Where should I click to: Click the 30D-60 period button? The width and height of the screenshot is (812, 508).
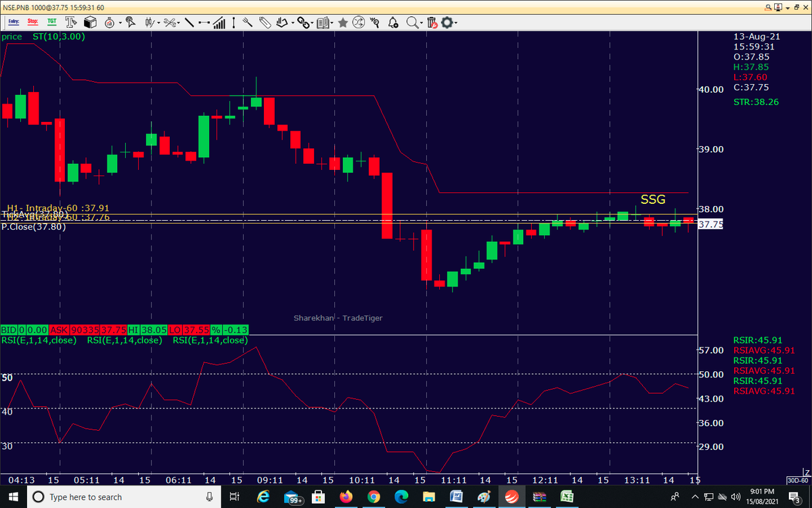click(x=797, y=480)
